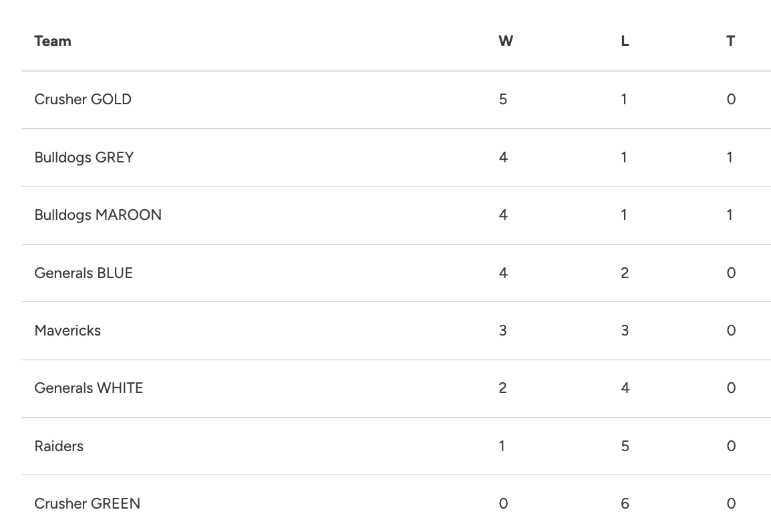The image size is (771, 532).
Task: Click Bulldogs MAROON's ties value
Action: tap(730, 215)
